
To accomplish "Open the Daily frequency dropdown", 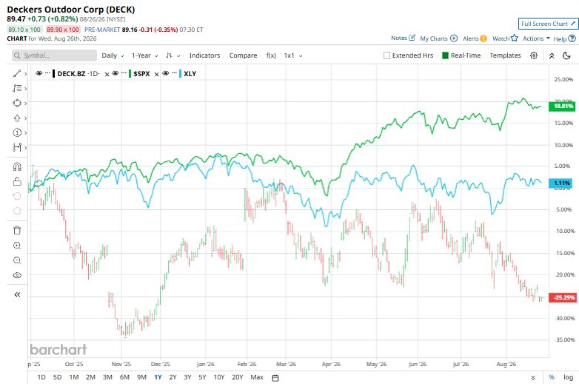I will pyautogui.click(x=113, y=55).
